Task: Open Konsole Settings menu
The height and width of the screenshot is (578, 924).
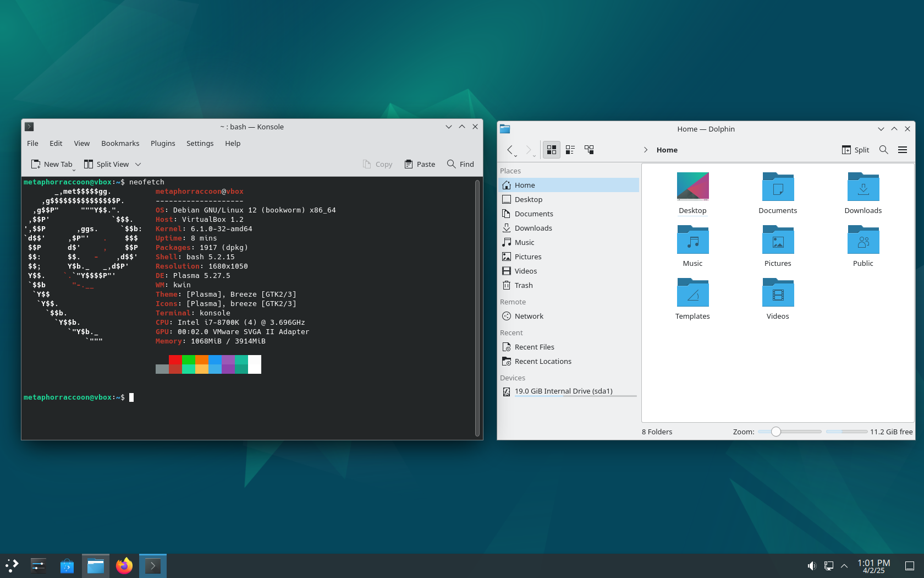Action: 200,143
